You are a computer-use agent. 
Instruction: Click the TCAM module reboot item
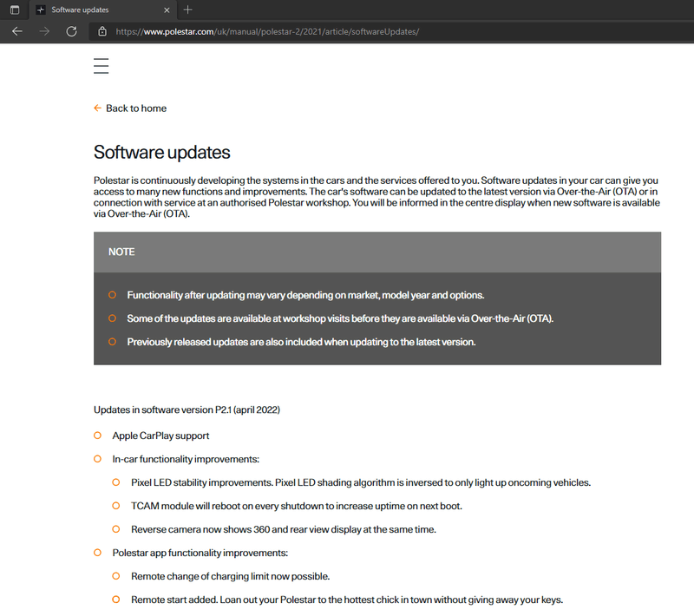tap(297, 506)
